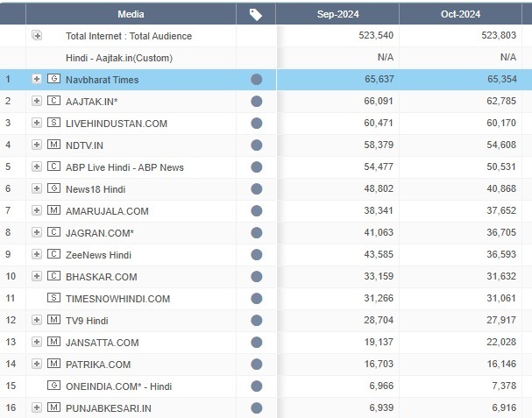Expand the News18 Hindi row

[37, 188]
